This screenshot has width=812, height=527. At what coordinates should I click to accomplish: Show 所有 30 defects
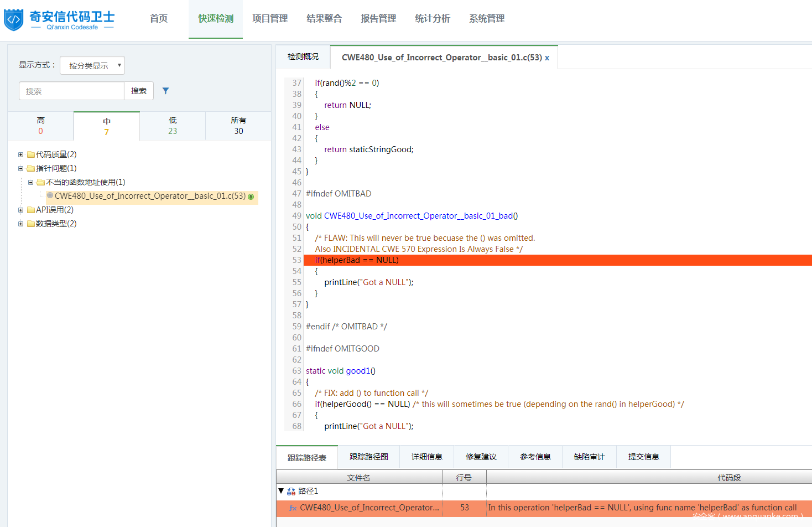point(238,126)
